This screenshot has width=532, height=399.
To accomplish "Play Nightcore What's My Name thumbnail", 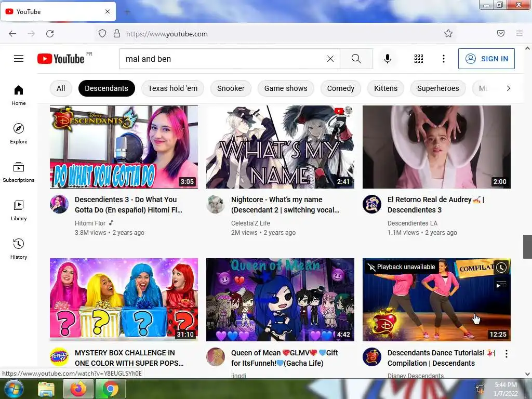I will click(x=280, y=147).
